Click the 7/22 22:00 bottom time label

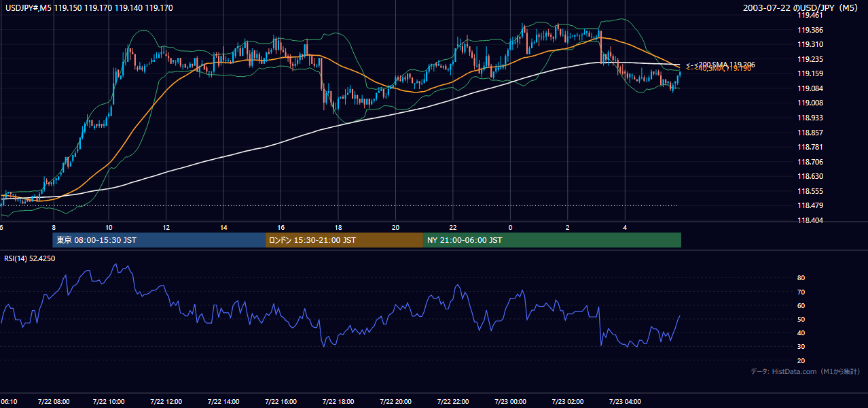pos(454,402)
